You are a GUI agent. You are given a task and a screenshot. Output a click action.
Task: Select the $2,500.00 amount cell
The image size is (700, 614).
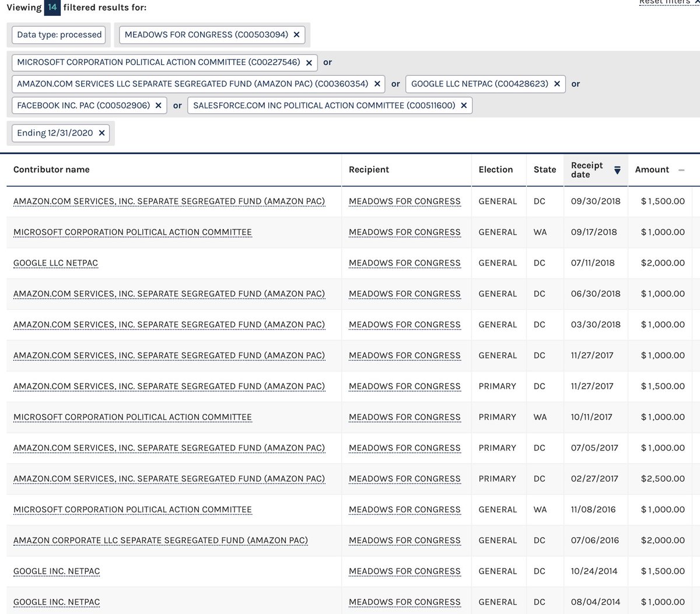[x=663, y=479]
